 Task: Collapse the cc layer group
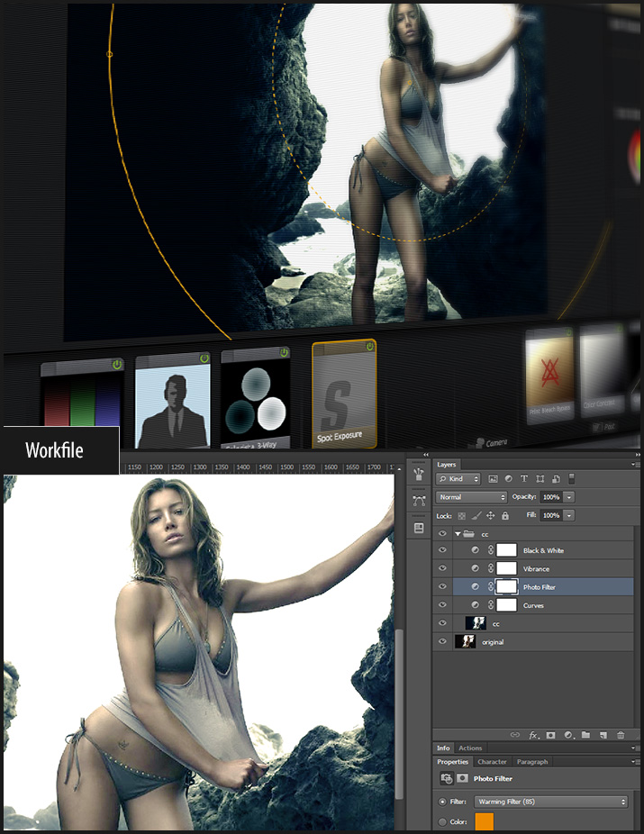click(457, 533)
